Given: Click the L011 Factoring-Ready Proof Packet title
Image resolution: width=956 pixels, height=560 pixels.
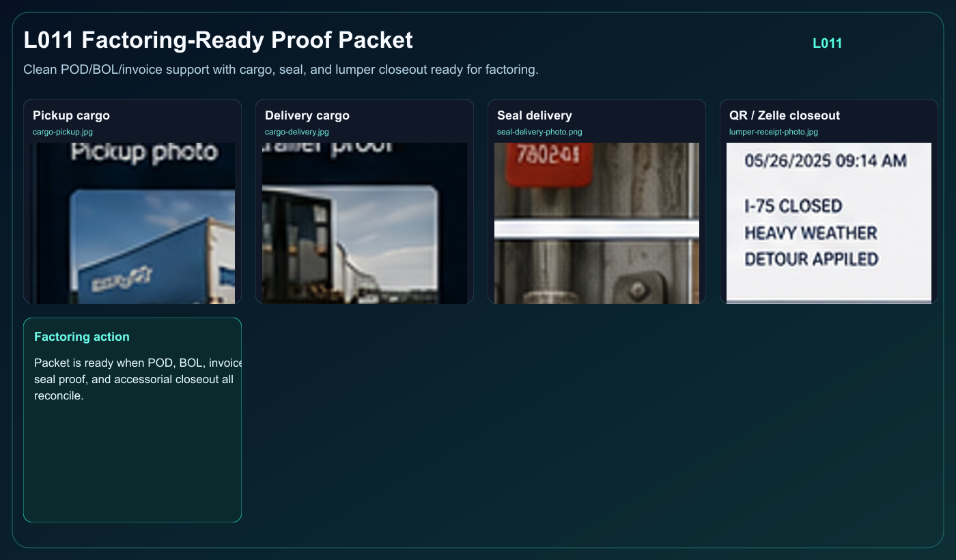Looking at the screenshot, I should (218, 40).
